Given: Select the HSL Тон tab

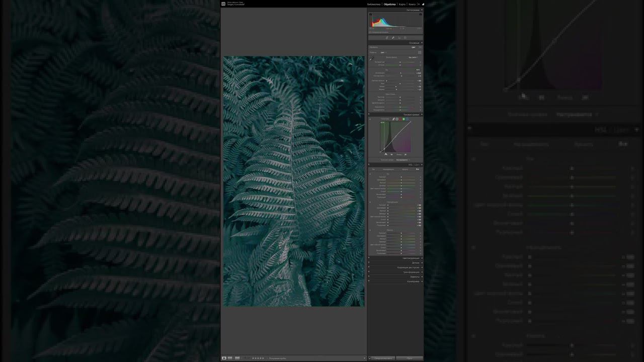Looking at the screenshot, I should click(x=373, y=169).
